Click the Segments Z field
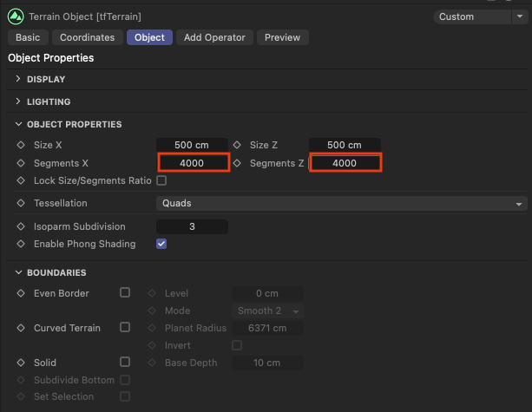532x412 pixels. click(x=345, y=163)
